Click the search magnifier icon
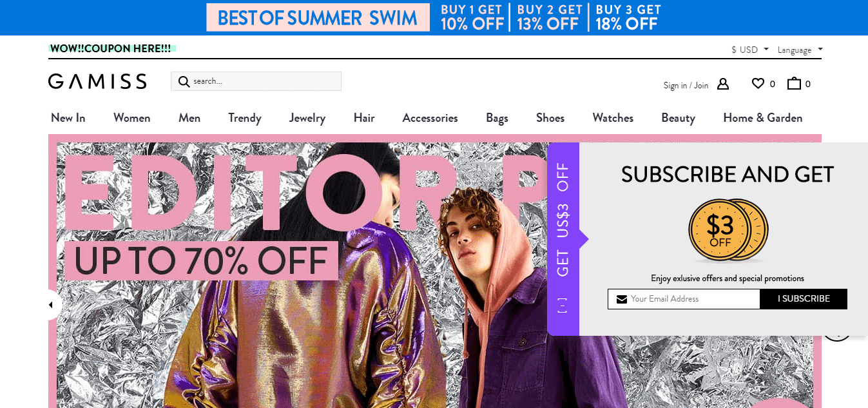Screen dimensions: 868x408 point(184,81)
